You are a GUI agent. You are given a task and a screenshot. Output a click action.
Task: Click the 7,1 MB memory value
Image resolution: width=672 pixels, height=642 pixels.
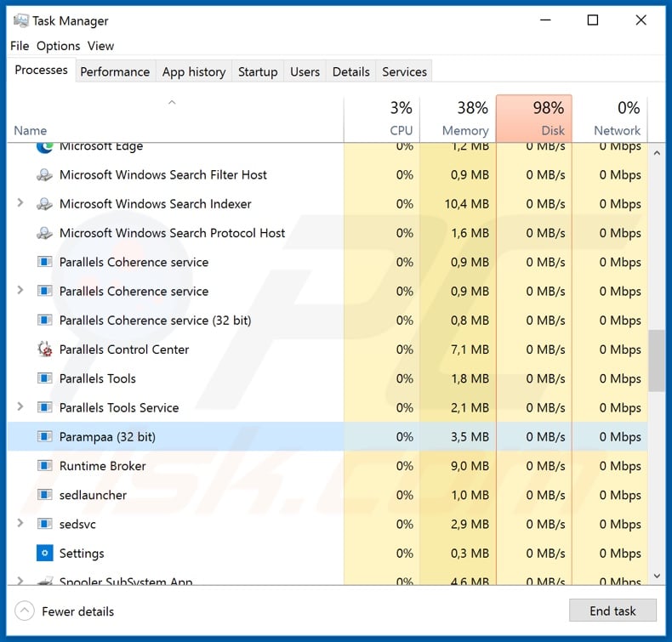coord(470,349)
